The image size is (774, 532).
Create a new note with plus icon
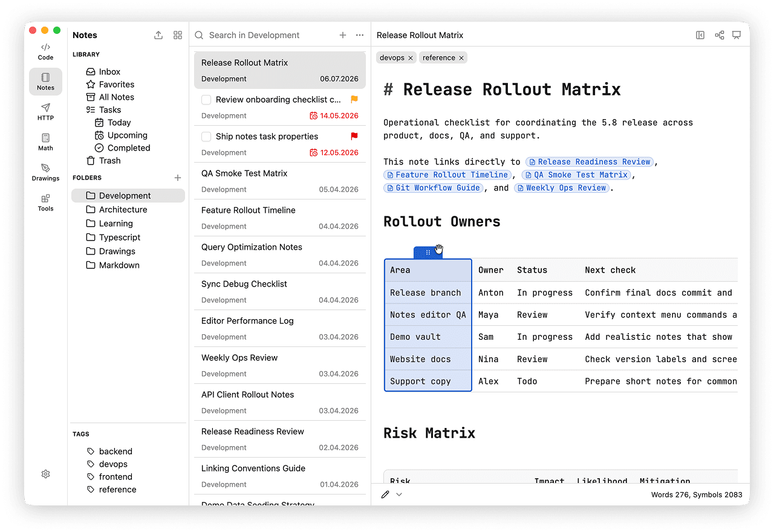343,35
